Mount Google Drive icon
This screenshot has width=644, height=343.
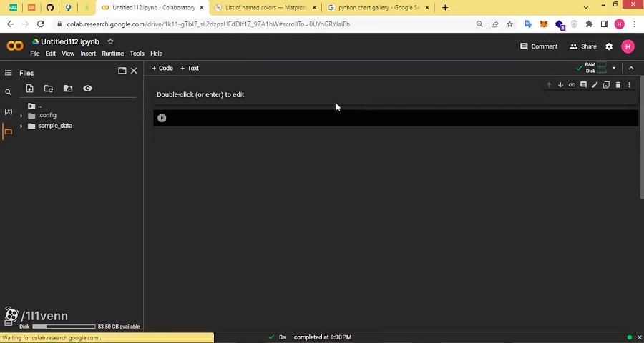68,89
